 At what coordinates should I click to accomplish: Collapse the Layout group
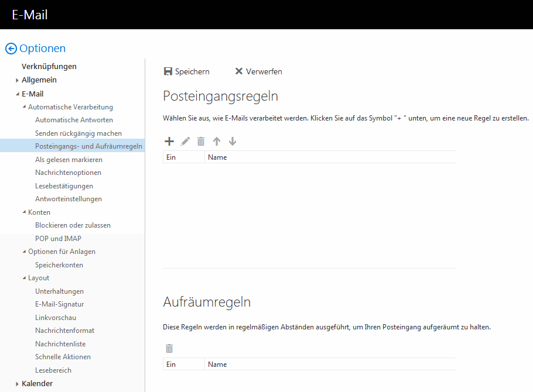coord(24,278)
